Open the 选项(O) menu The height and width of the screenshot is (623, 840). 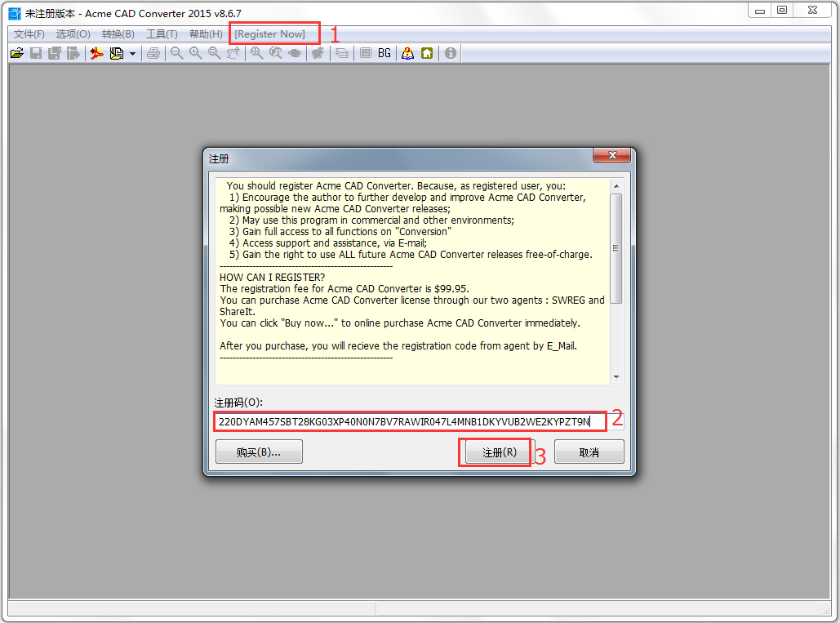click(x=73, y=33)
